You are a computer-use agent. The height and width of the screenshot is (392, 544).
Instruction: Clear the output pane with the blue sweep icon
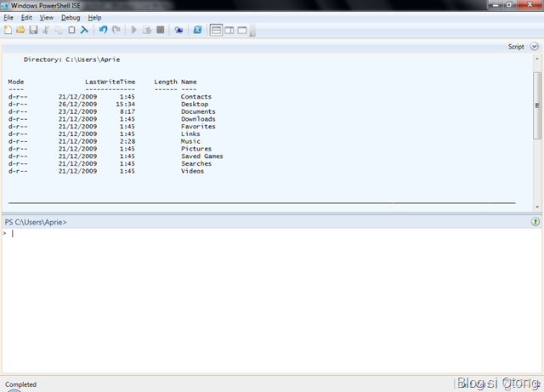coord(84,31)
